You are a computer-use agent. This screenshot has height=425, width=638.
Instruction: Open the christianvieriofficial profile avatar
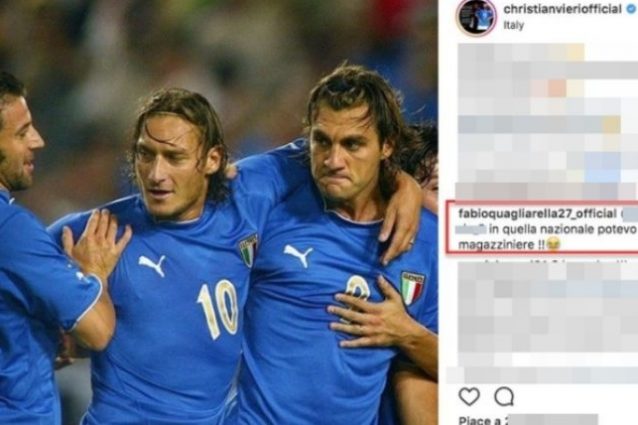point(476,17)
